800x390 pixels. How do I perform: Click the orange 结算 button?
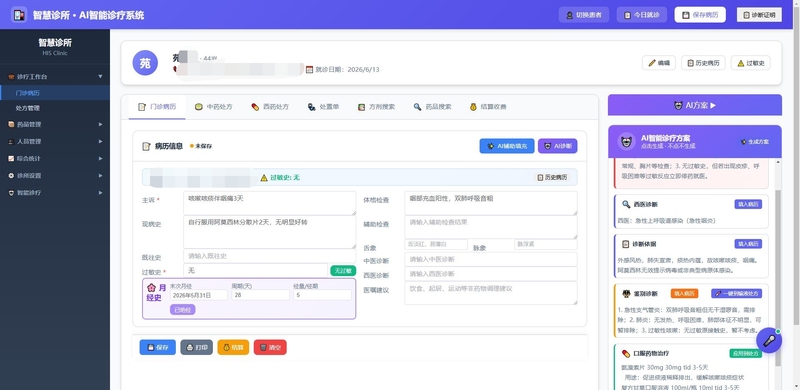click(x=233, y=347)
